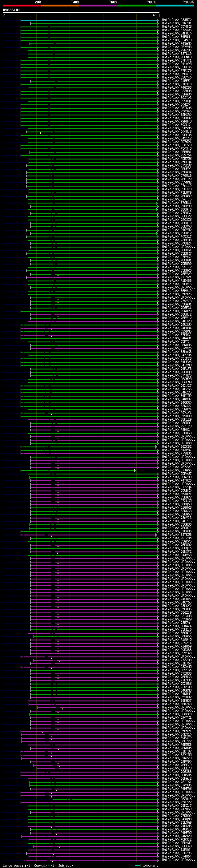Click the cyan ~100% identity legend segment
The image size is (197, 868).
[175, 6]
